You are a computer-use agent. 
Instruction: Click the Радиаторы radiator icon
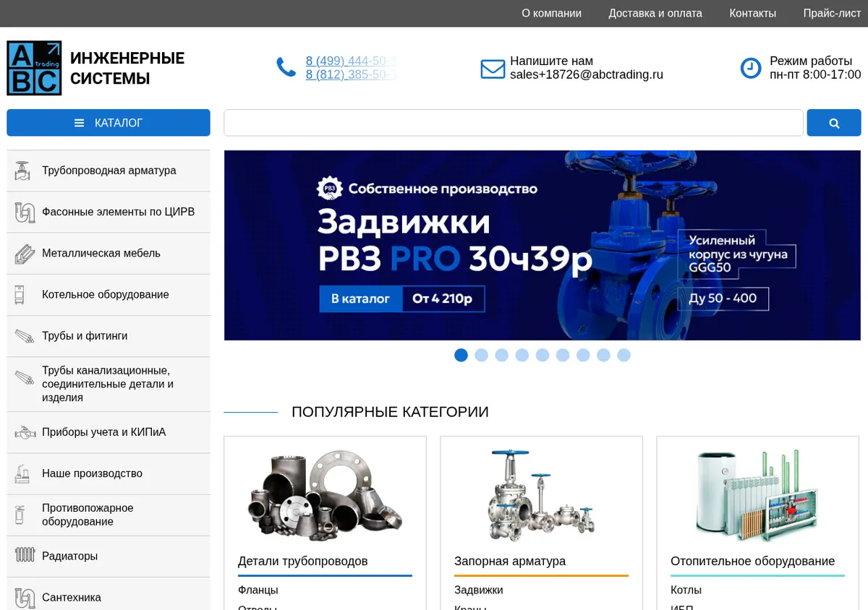point(25,555)
